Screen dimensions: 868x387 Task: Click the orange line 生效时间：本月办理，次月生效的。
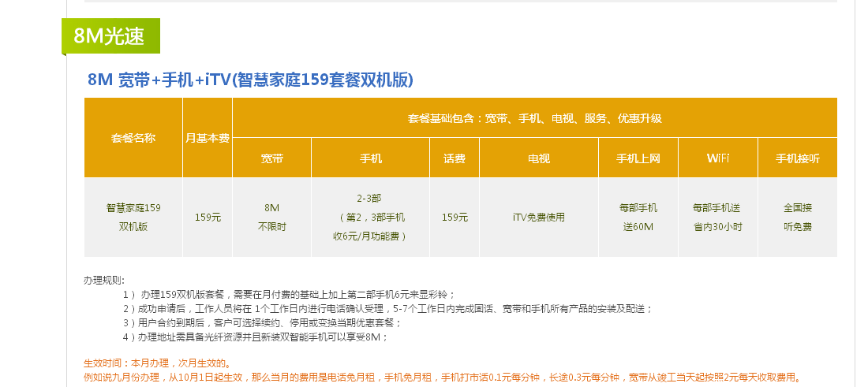pos(157,364)
